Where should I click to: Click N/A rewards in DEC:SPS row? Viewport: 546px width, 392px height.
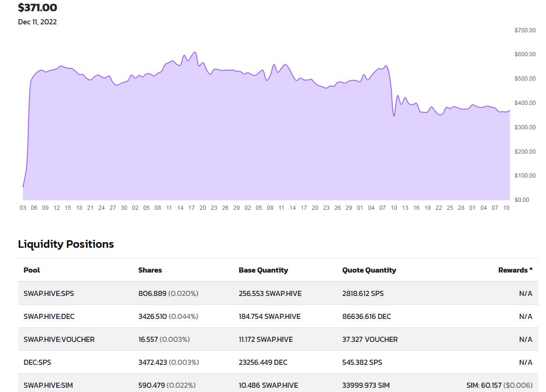(526, 362)
